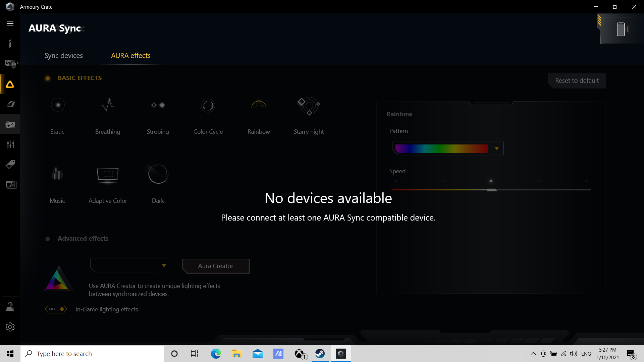Image resolution: width=644 pixels, height=362 pixels.
Task: Toggle In-Game lighting effects switch
Action: click(x=56, y=309)
